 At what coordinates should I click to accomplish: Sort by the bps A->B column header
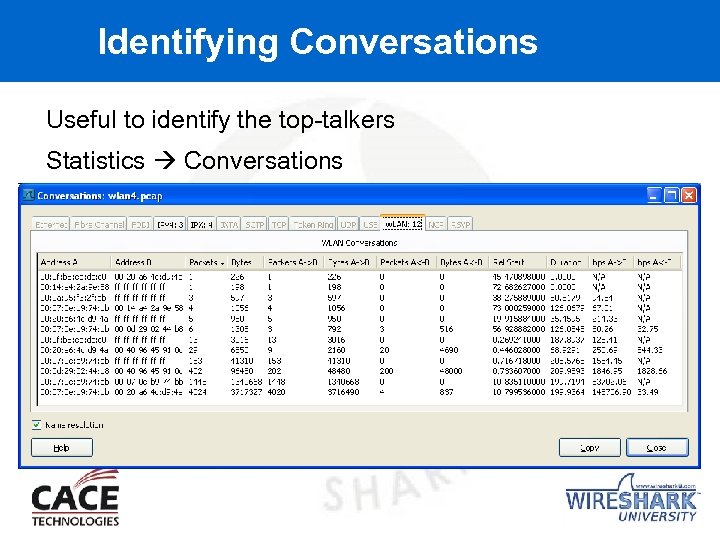(x=611, y=262)
